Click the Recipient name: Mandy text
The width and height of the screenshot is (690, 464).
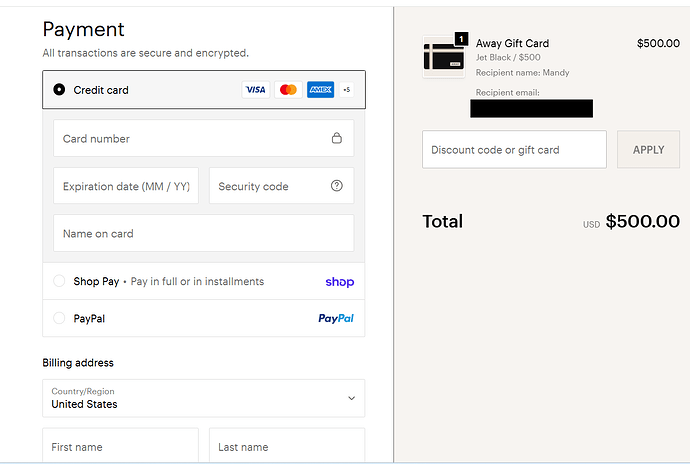coord(523,73)
